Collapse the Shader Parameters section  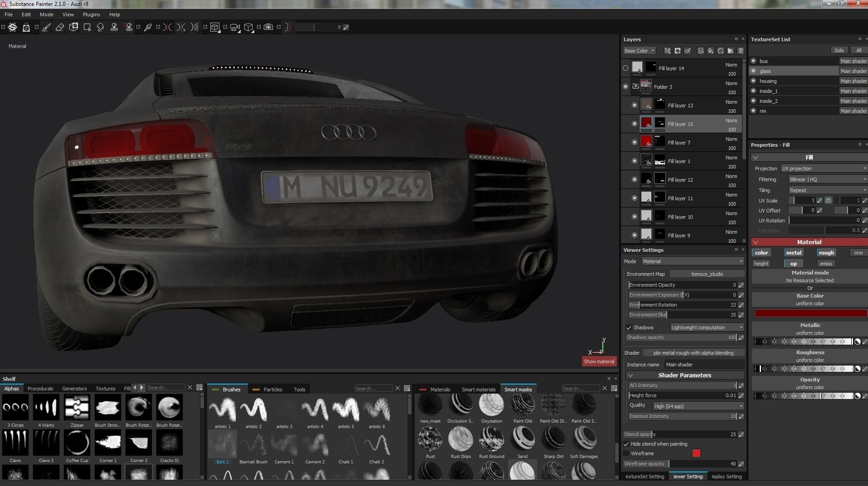(630, 375)
